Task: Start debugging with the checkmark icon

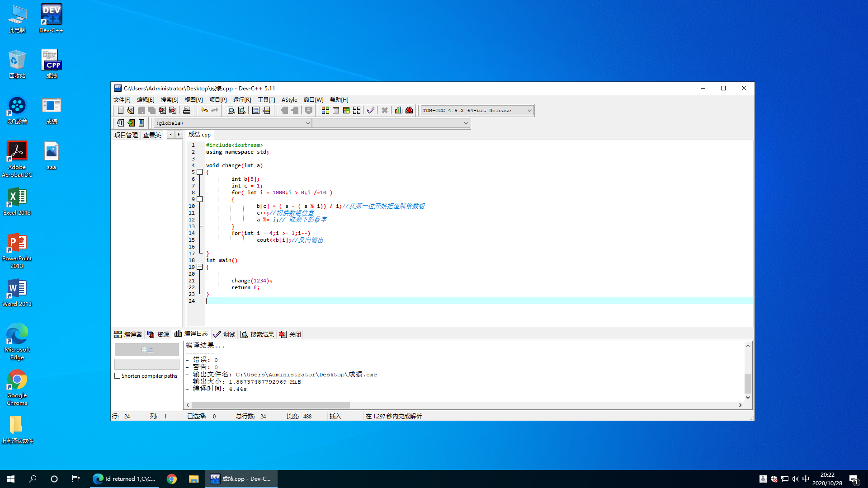Action: pyautogui.click(x=371, y=110)
